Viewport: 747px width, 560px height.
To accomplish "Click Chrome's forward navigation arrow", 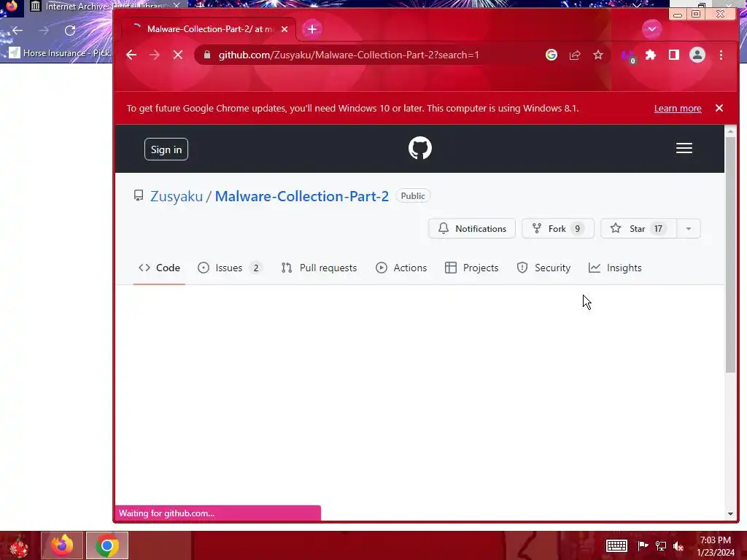I will click(x=155, y=55).
